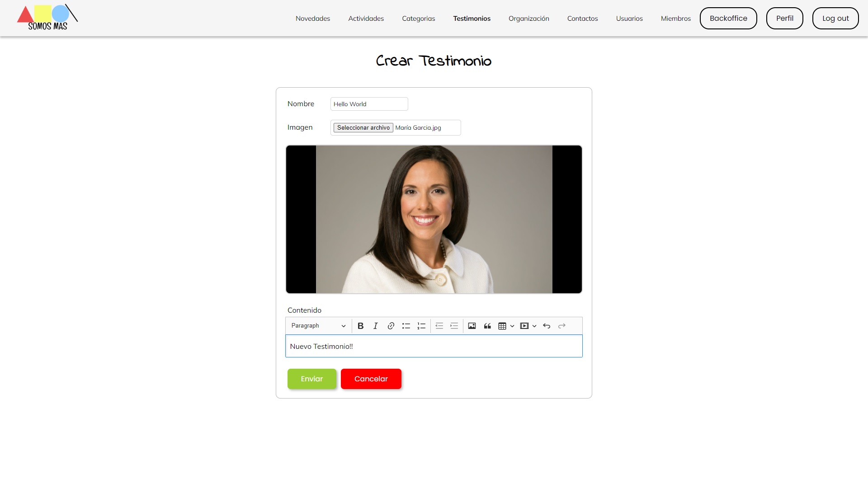Go to Categorias page
This screenshot has height=488, width=868.
coord(419,19)
